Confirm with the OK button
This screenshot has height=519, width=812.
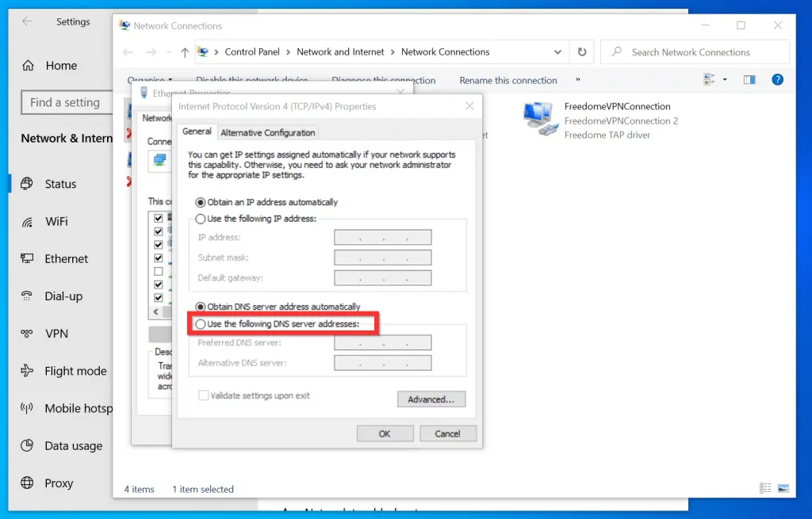(385, 433)
